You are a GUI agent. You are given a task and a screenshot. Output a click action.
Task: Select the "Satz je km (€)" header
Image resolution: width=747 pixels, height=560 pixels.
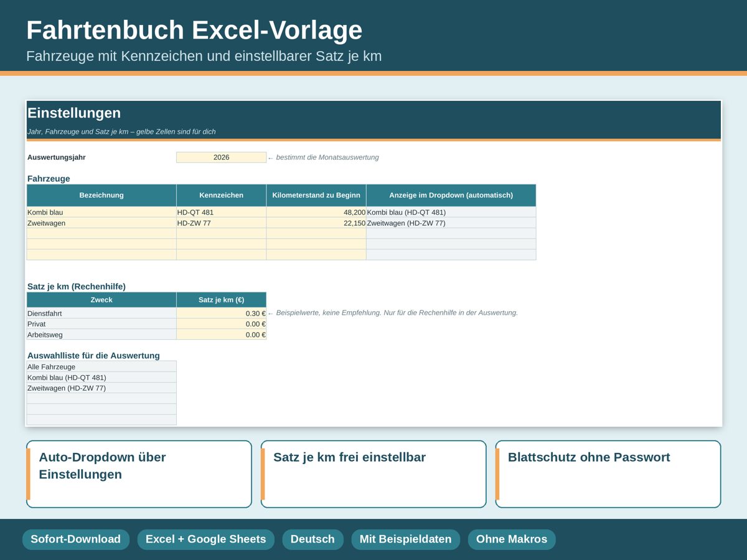tap(221, 300)
